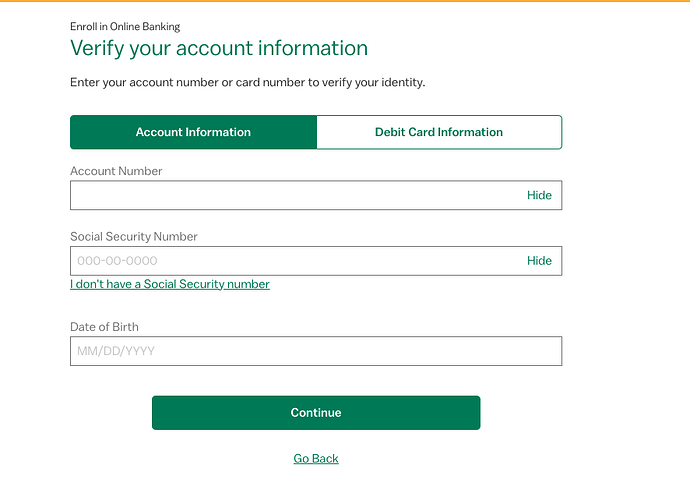Image resolution: width=690 pixels, height=493 pixels.
Task: Click the "Enroll in Online Banking" text
Action: point(125,26)
